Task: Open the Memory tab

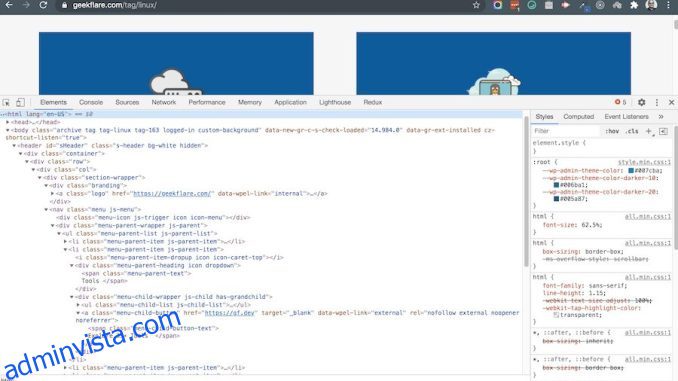Action: (x=249, y=102)
